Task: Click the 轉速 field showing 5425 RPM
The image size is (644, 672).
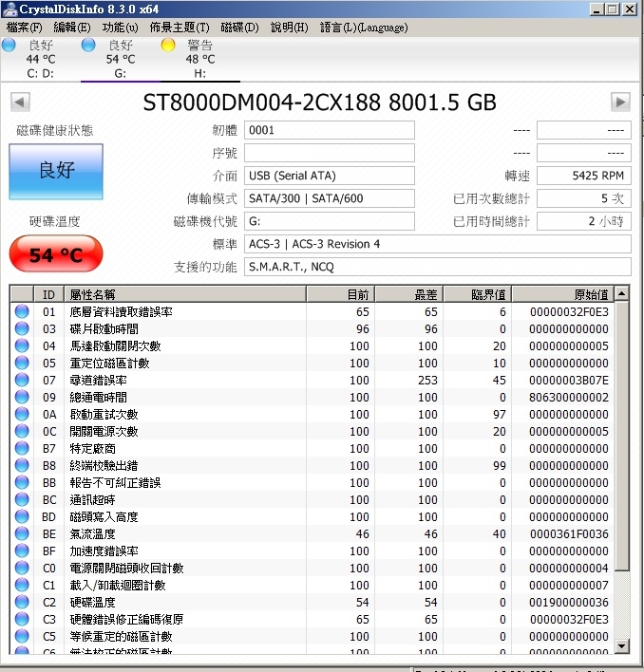Action: pos(584,176)
